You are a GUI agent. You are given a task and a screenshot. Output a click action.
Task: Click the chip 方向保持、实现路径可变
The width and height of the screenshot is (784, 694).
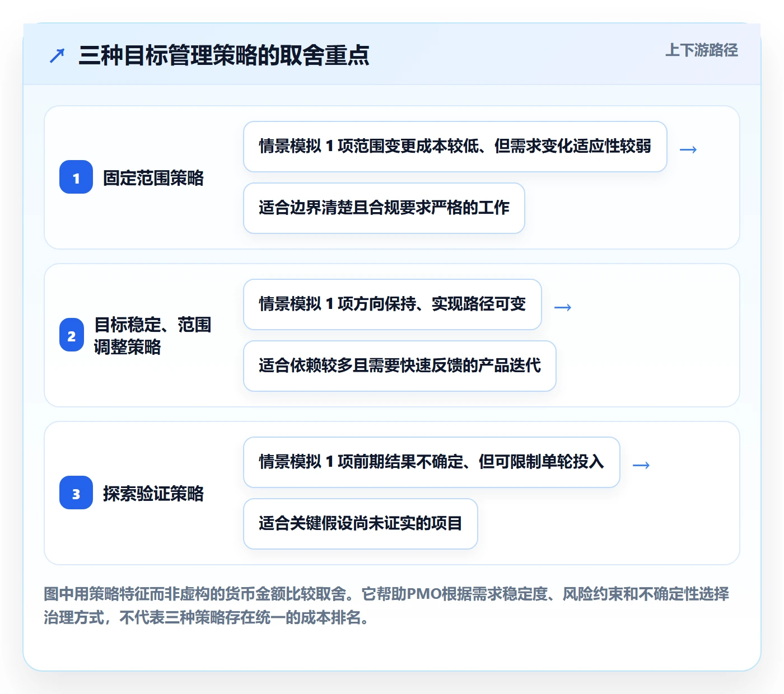point(393,304)
